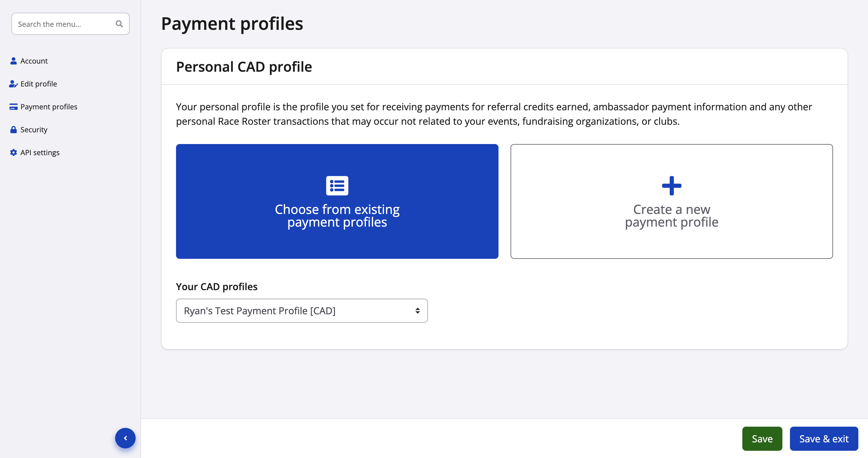
Task: Click the Edit profile pencil-user icon
Action: point(14,84)
